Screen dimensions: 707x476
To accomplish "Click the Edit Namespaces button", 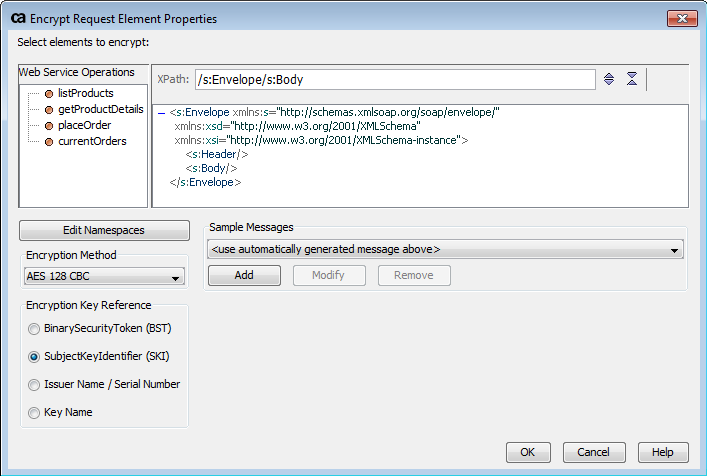I will [104, 230].
